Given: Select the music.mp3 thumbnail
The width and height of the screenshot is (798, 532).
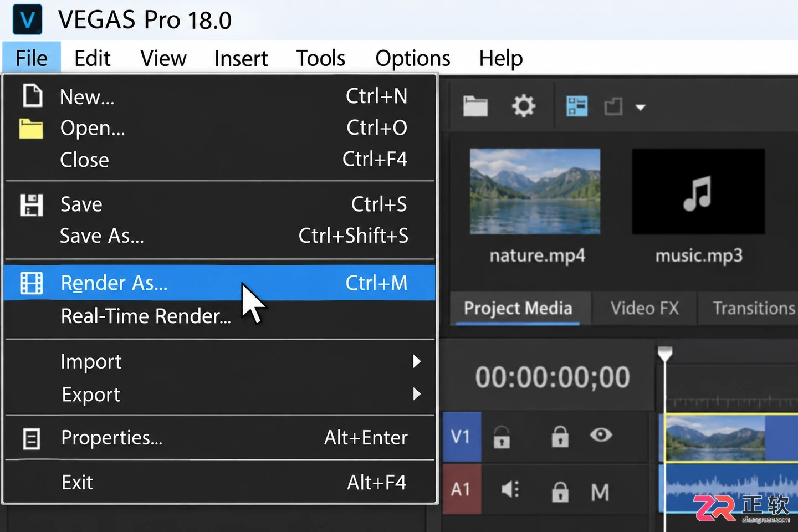Looking at the screenshot, I should point(698,191).
